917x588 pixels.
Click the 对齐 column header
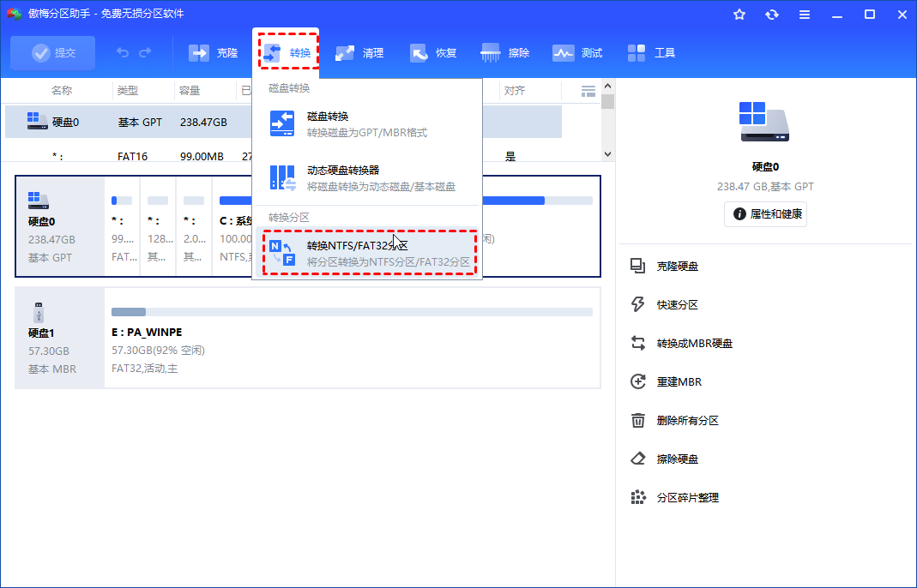click(515, 91)
